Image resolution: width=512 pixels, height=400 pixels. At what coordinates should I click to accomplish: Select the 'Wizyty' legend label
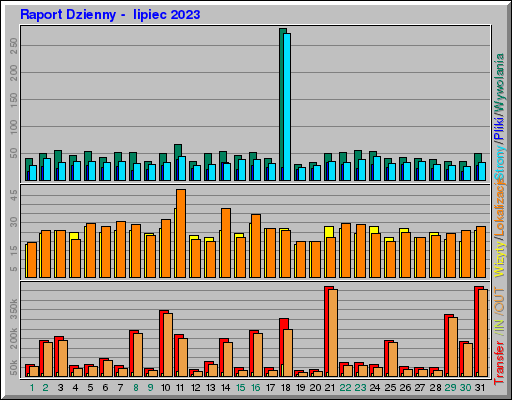point(499,259)
